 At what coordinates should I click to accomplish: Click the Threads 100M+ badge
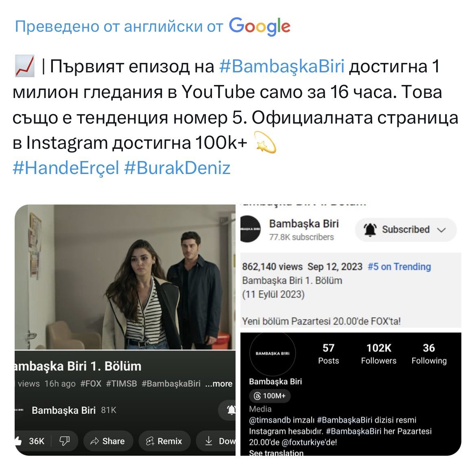pyautogui.click(x=270, y=396)
